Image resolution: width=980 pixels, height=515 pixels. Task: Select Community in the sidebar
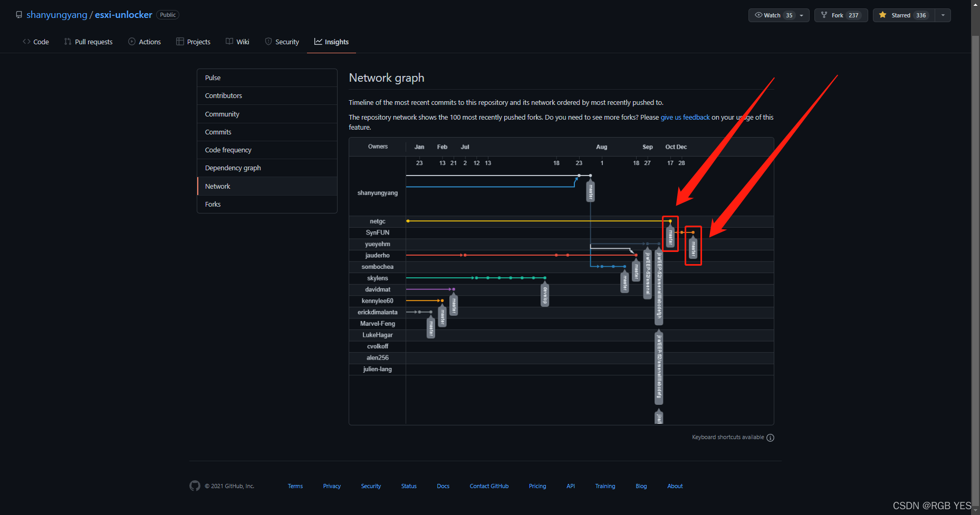(x=267, y=114)
